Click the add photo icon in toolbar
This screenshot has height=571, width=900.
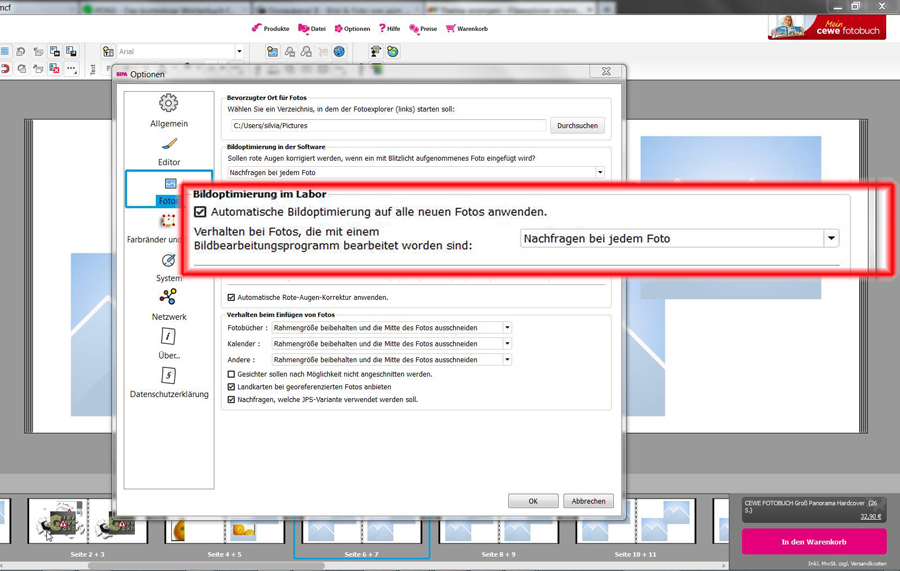[273, 52]
